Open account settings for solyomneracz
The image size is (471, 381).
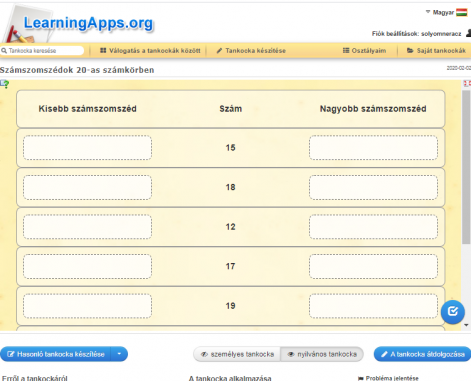coord(416,34)
